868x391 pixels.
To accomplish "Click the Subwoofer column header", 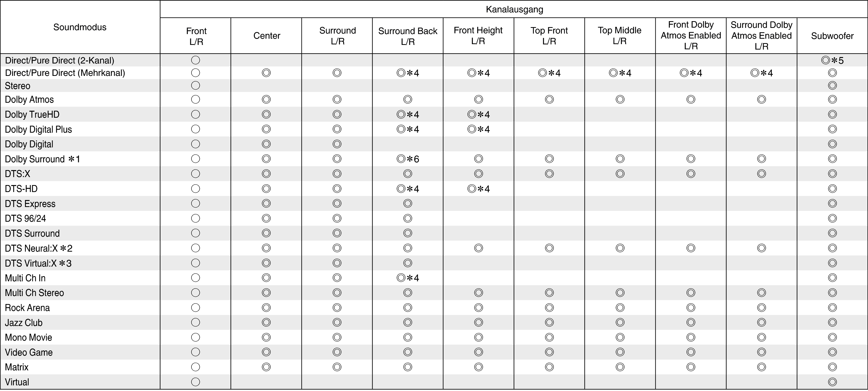I will (832, 36).
